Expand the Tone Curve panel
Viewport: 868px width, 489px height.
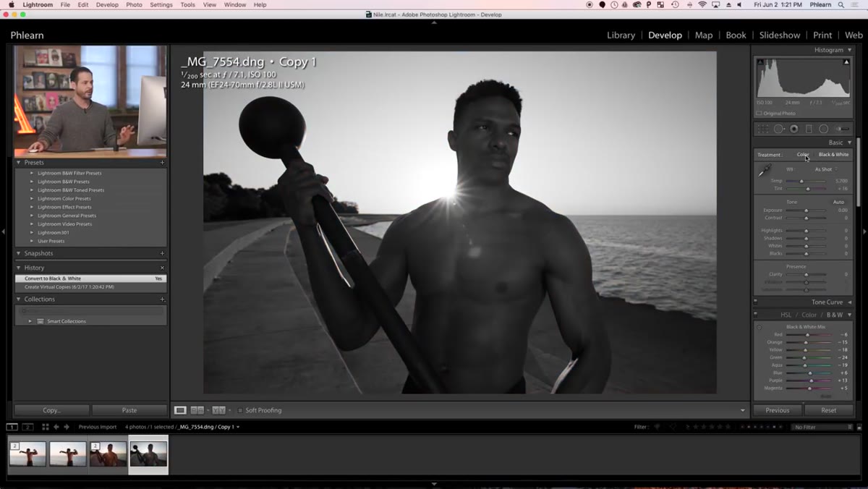point(849,302)
